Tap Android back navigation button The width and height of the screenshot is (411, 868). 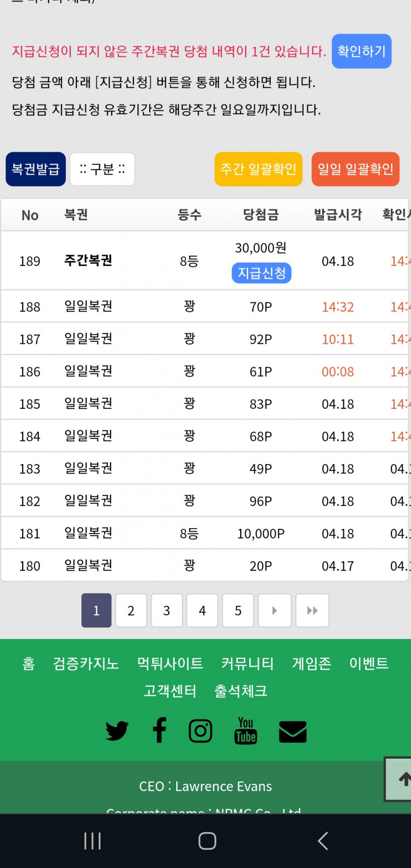[x=323, y=840]
